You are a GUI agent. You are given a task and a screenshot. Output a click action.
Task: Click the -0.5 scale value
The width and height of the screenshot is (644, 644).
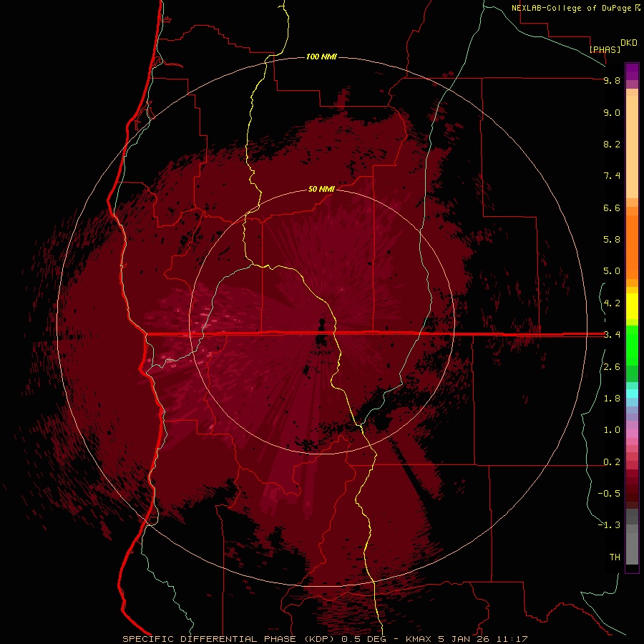609,493
